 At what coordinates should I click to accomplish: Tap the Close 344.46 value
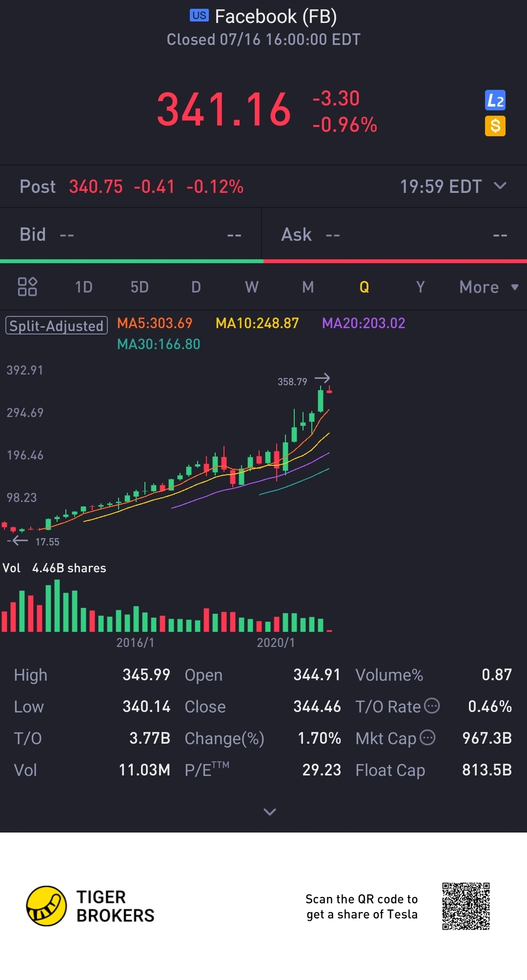click(x=317, y=707)
